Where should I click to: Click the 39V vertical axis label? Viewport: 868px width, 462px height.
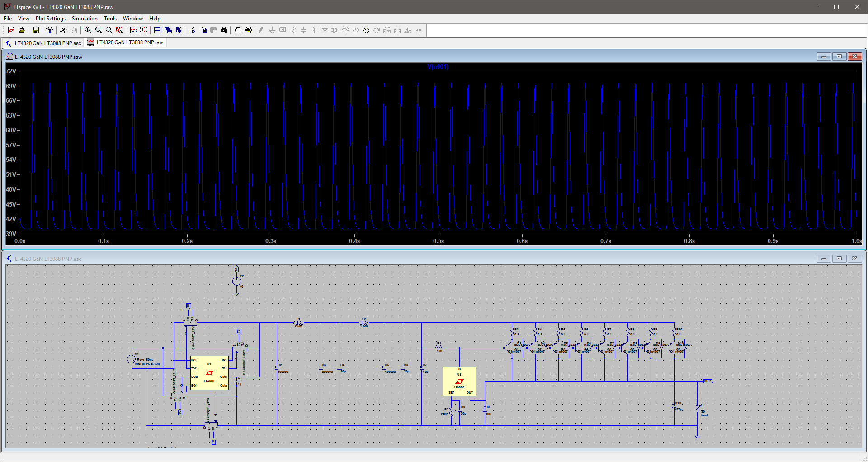[11, 234]
